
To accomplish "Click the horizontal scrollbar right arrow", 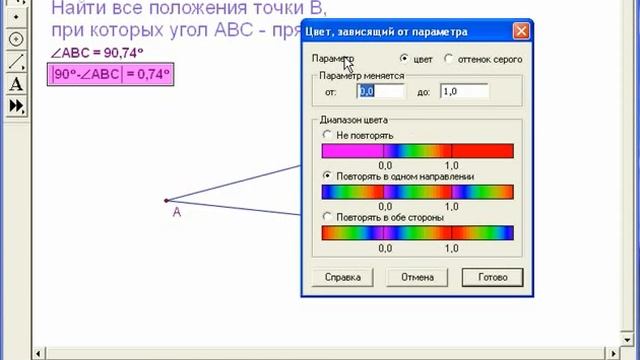I will point(613,353).
